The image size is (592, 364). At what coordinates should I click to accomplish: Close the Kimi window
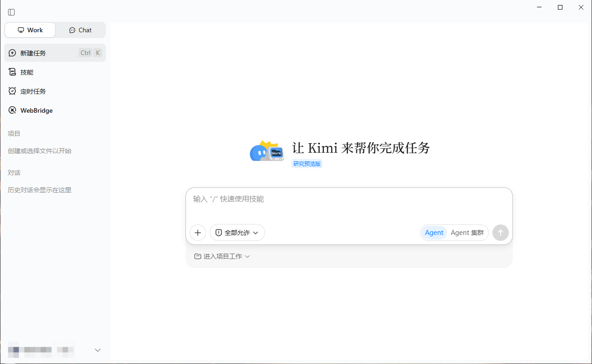[581, 7]
